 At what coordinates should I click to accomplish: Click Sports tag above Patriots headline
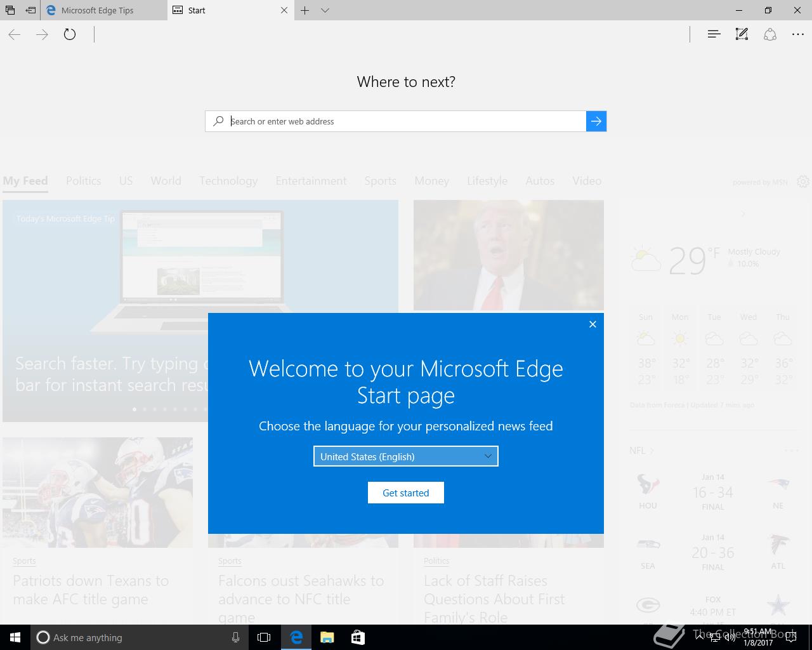tap(24, 561)
